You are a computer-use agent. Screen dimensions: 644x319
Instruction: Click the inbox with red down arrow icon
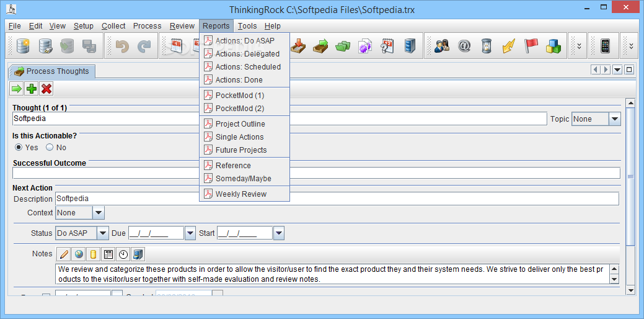(298, 46)
